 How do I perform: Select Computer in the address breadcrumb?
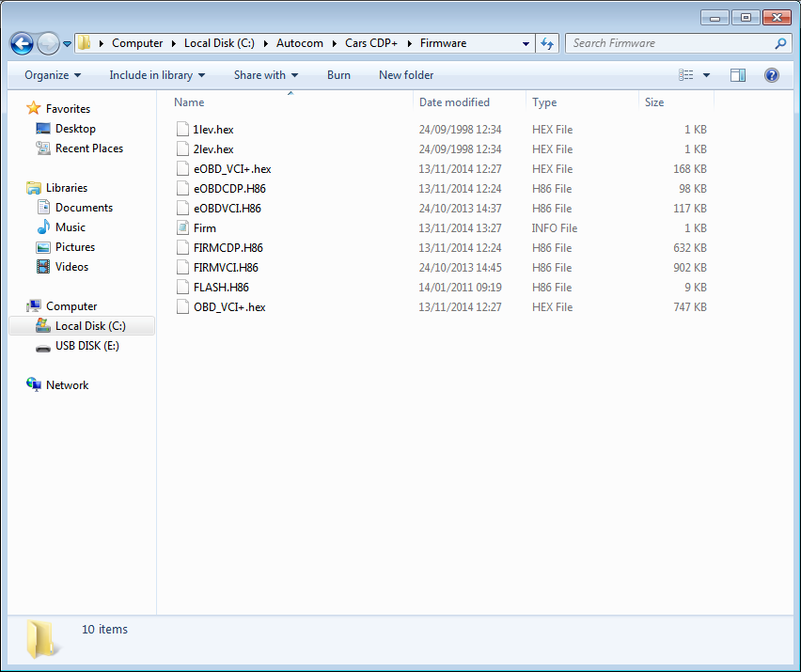point(137,43)
